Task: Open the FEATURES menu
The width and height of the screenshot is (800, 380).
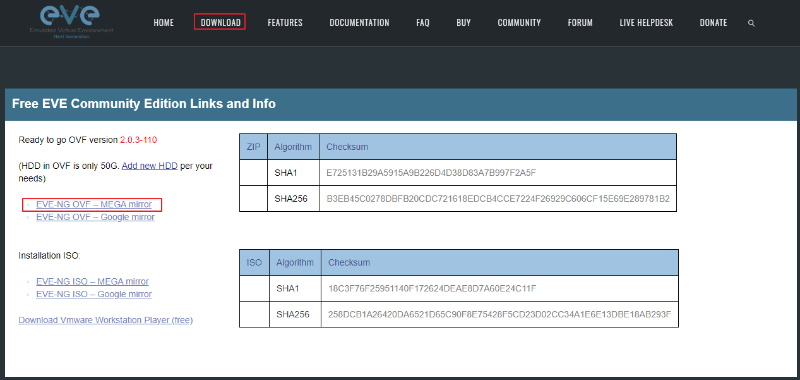Action: coord(285,23)
